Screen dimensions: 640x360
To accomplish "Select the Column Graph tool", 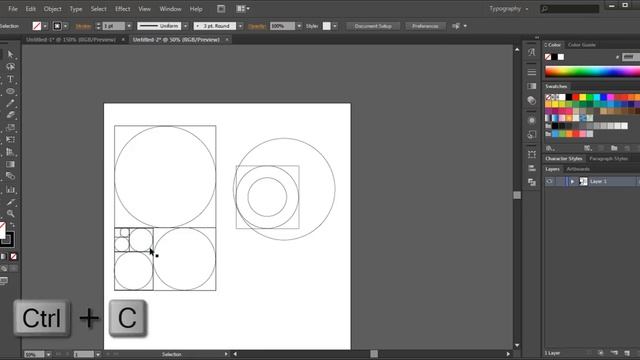I will click(x=10, y=189).
